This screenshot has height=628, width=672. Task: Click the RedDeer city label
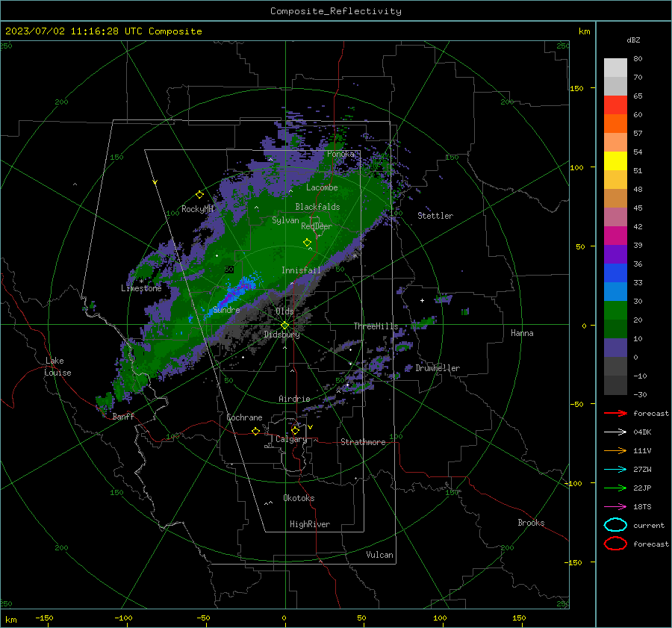[x=317, y=226]
